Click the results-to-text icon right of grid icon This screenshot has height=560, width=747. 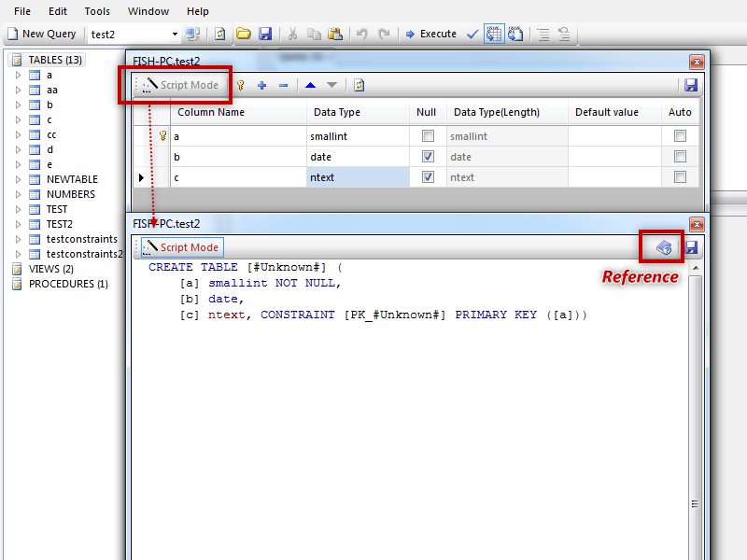[515, 34]
